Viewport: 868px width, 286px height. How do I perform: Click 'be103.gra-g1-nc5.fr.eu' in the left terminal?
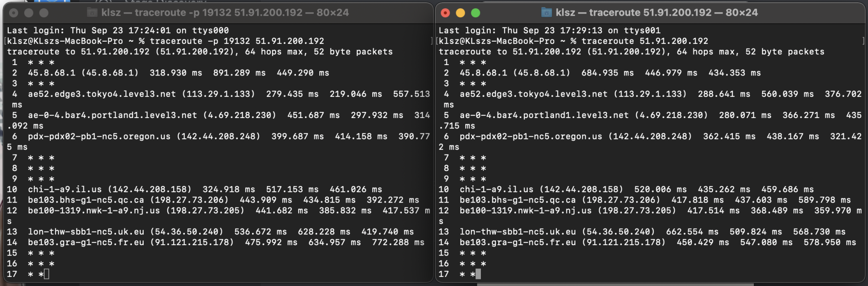tap(86, 243)
